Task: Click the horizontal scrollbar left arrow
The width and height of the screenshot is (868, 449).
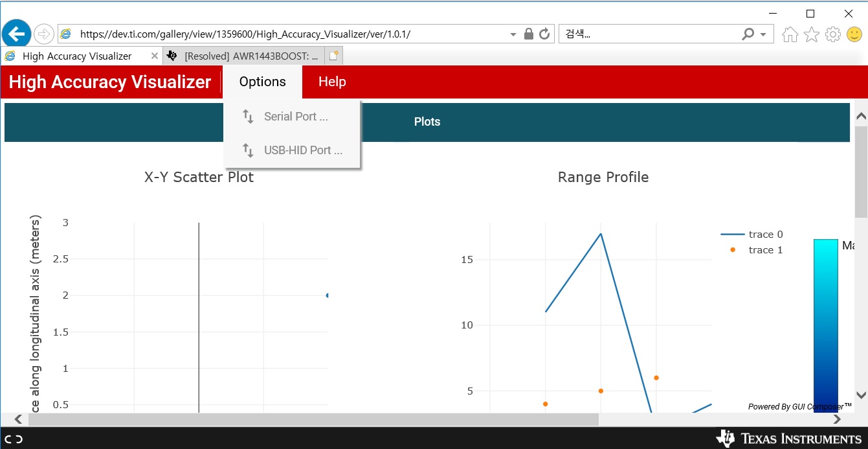Action: click(x=18, y=419)
